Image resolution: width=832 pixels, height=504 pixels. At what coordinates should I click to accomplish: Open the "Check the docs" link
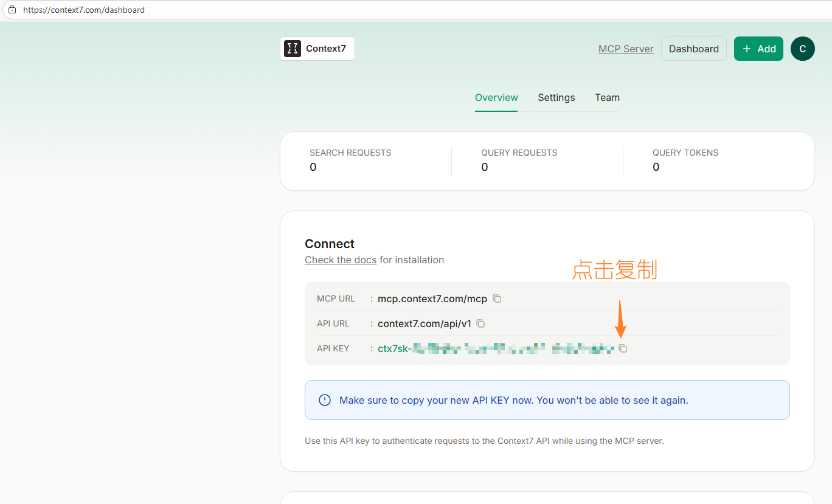(x=341, y=260)
